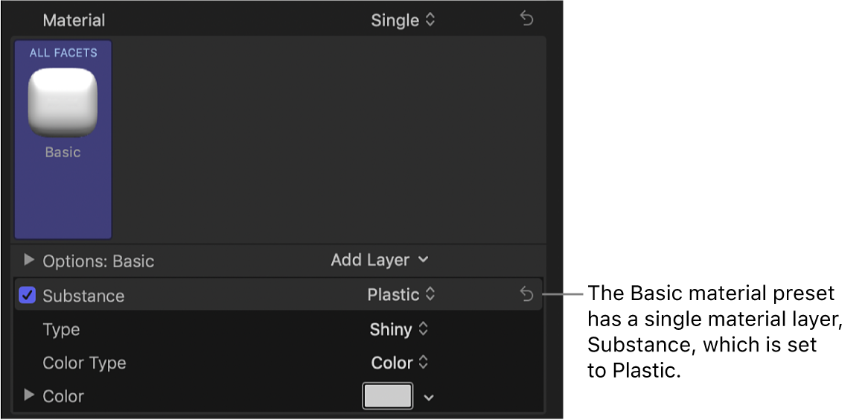Click the Options: Basic label text

point(98,261)
